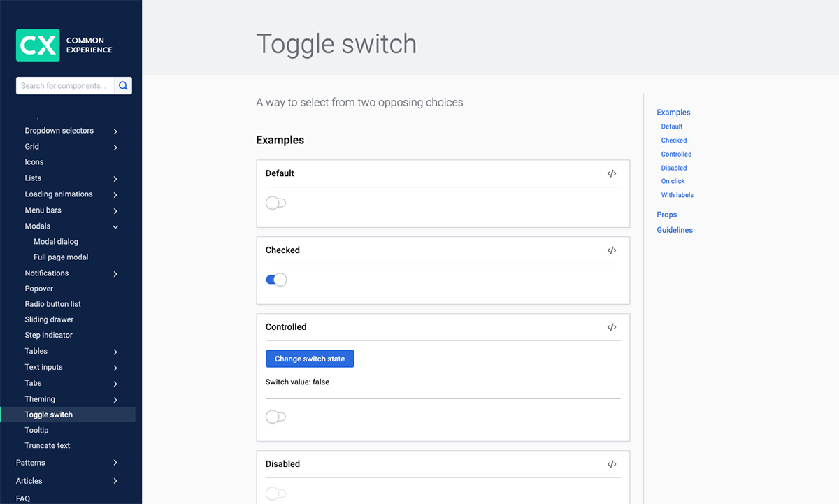Toggle the switch in Controlled example
Screen dimensions: 839x504
click(276, 417)
